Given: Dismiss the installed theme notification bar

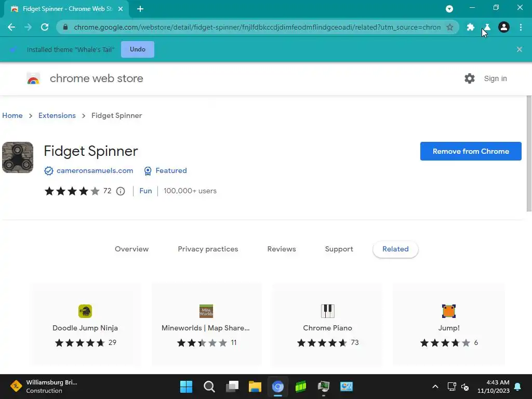Looking at the screenshot, I should [519, 49].
